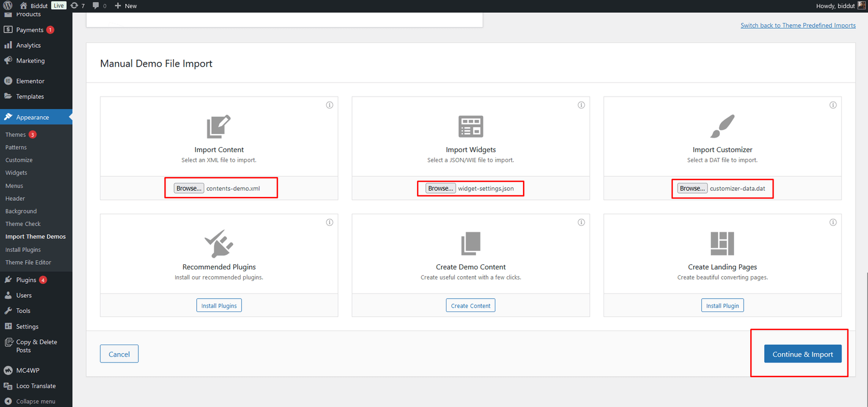Image resolution: width=868 pixels, height=407 pixels.
Task: Open the WordPress logo menu
Action: click(8, 5)
